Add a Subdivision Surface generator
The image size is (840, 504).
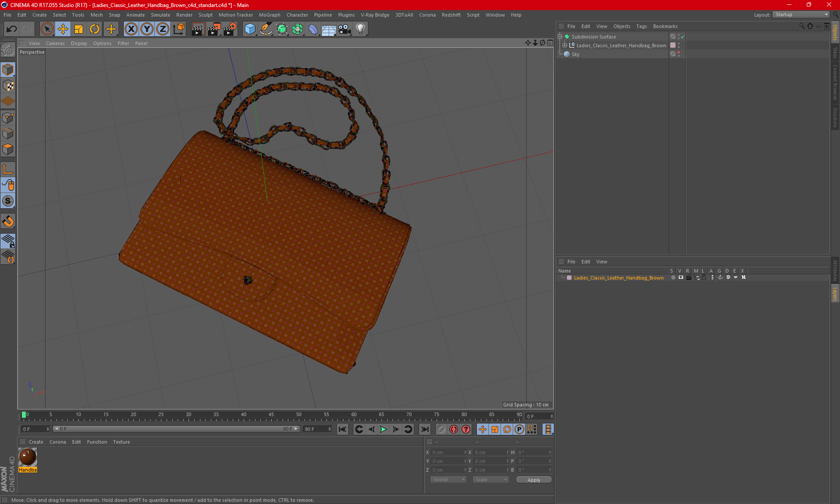(282, 29)
